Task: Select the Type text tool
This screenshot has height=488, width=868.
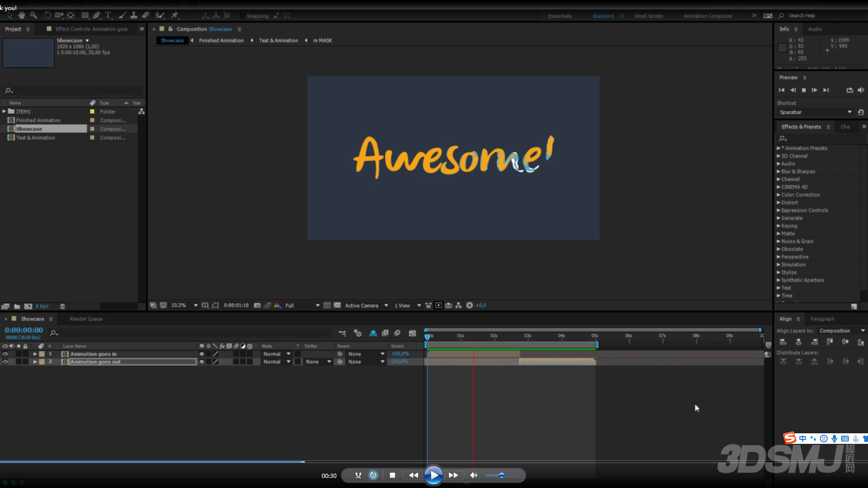Action: tap(108, 15)
